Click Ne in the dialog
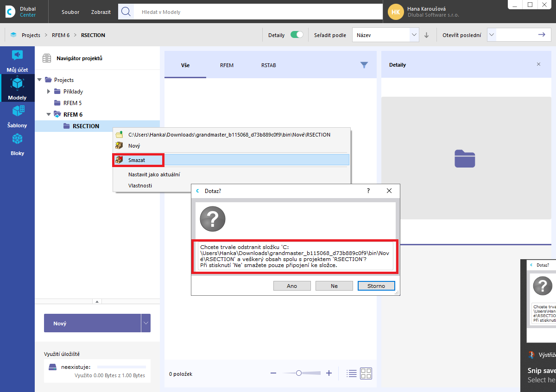Image resolution: width=556 pixels, height=392 pixels. click(334, 286)
